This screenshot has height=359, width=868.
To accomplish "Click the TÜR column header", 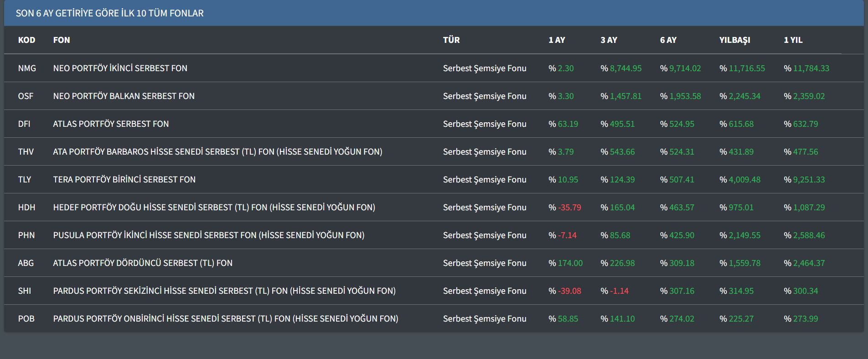I will (451, 40).
